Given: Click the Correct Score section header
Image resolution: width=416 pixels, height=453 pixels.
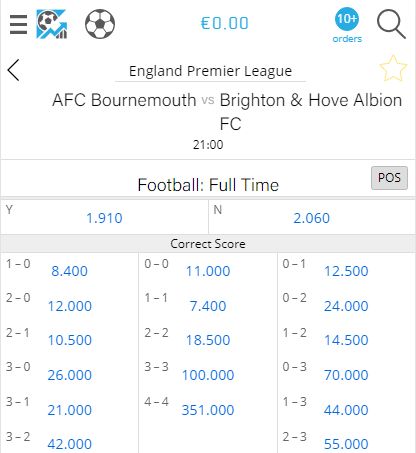Looking at the screenshot, I should pos(208,244).
